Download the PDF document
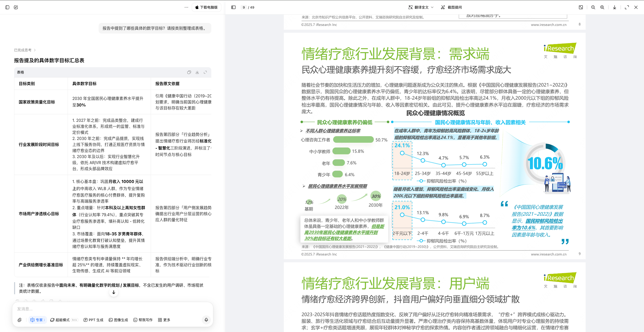Viewport: 644px width, 332px height. [x=614, y=7]
